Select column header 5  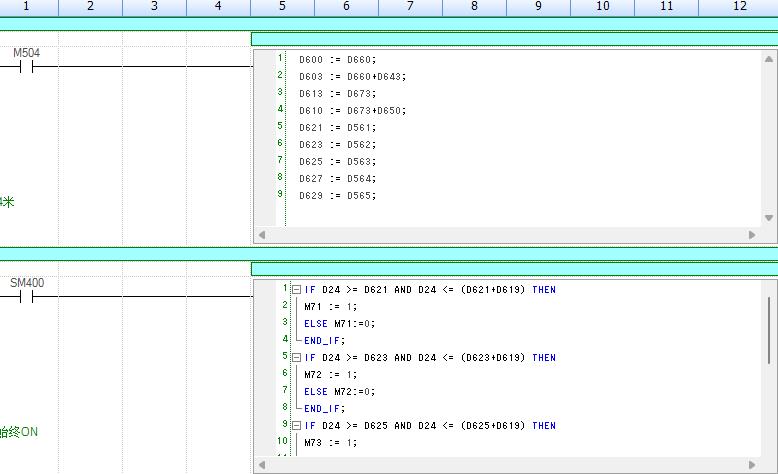[282, 7]
